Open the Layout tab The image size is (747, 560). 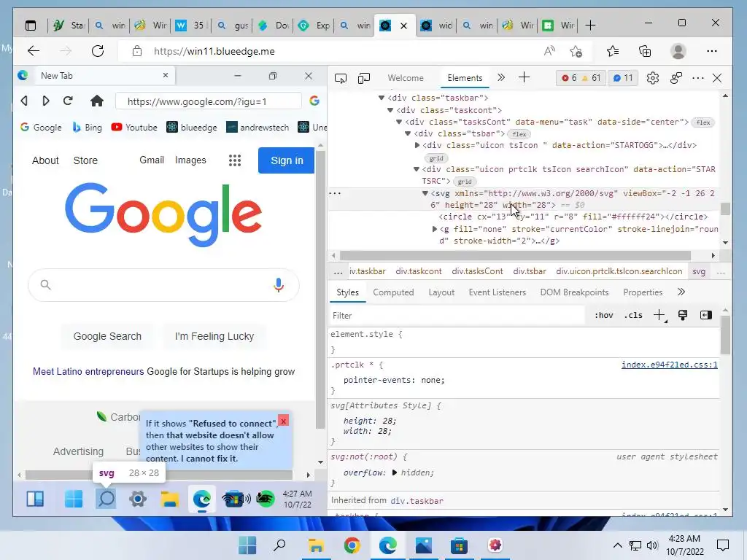(x=441, y=292)
